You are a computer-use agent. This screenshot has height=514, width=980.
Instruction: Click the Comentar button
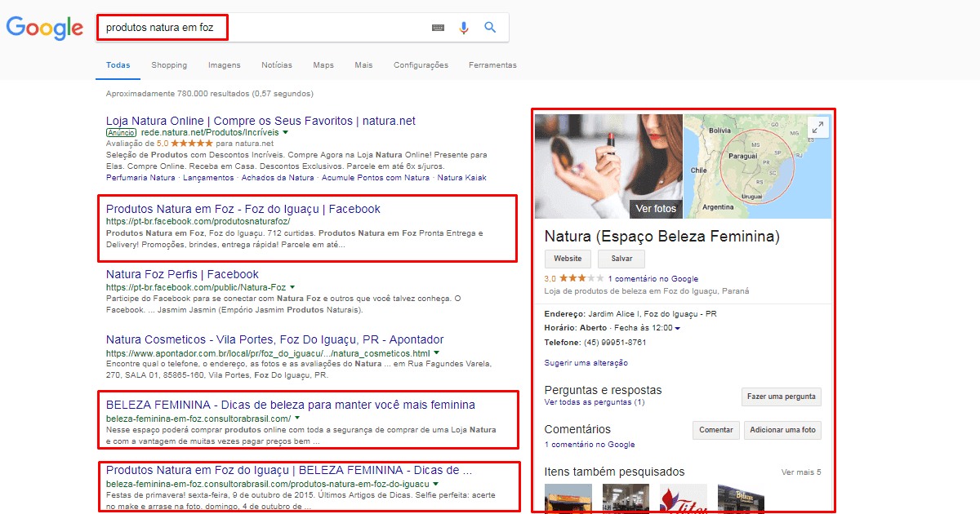pos(716,430)
